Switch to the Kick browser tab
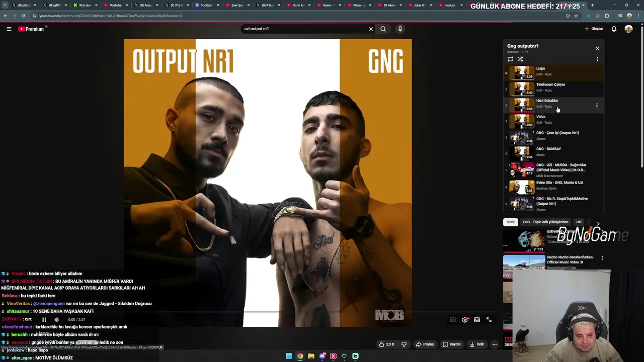 point(85,5)
